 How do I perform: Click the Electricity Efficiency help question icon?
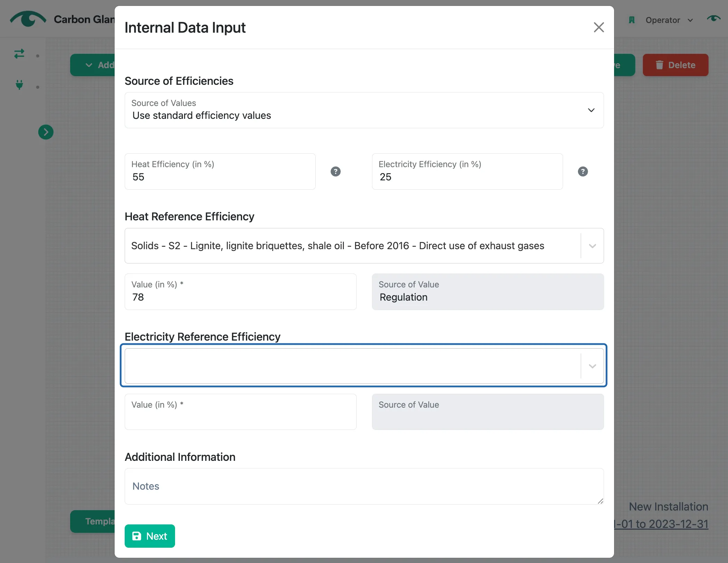pyautogui.click(x=583, y=171)
